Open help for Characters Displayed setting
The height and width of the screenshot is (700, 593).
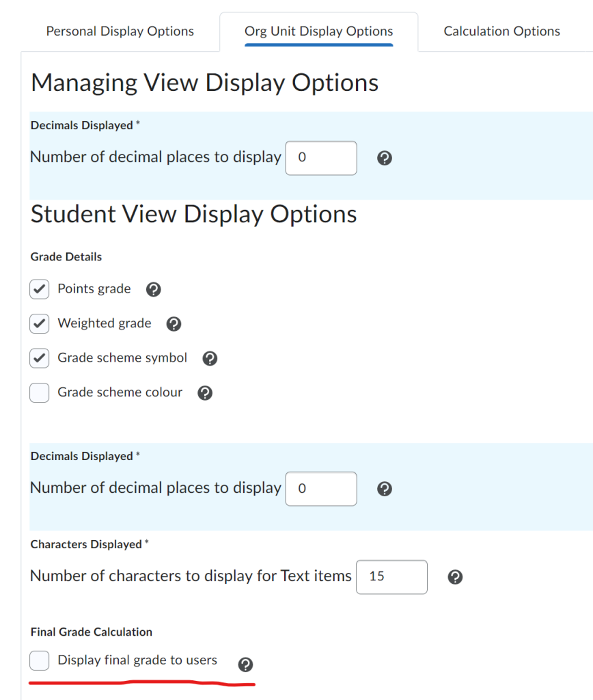[455, 576]
